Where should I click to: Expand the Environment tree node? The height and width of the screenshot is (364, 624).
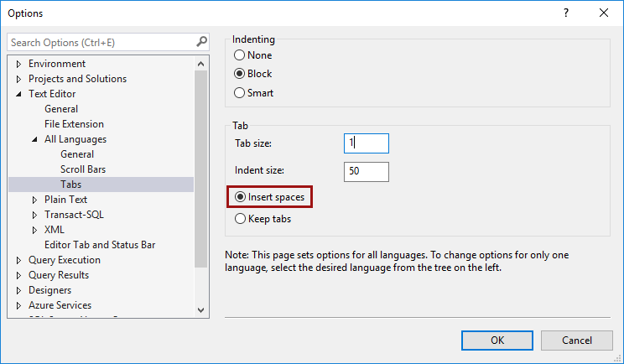[x=18, y=64]
